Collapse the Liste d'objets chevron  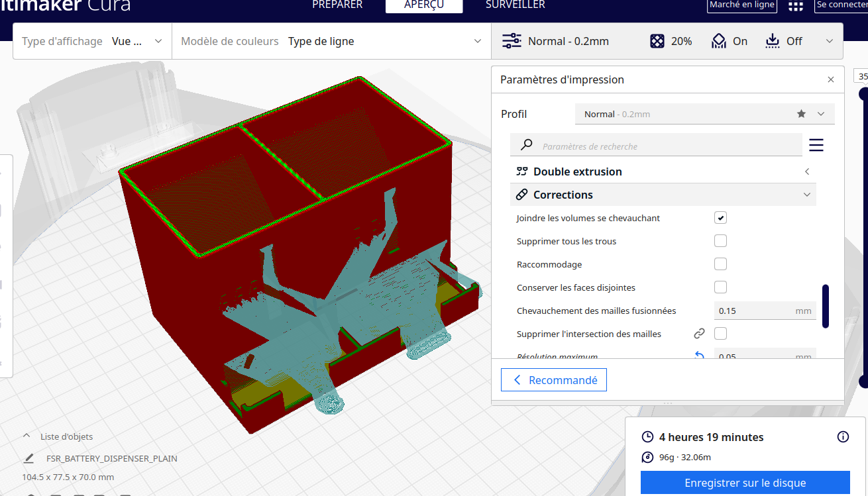pyautogui.click(x=27, y=436)
